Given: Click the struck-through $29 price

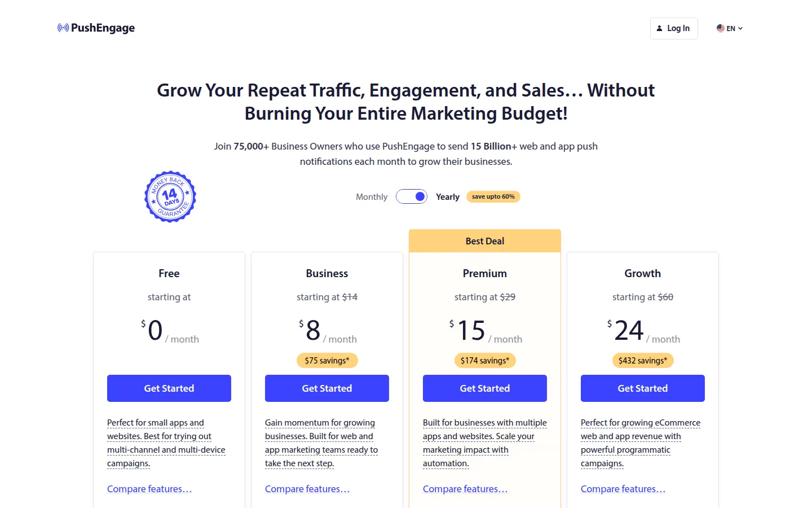Looking at the screenshot, I should tap(507, 297).
